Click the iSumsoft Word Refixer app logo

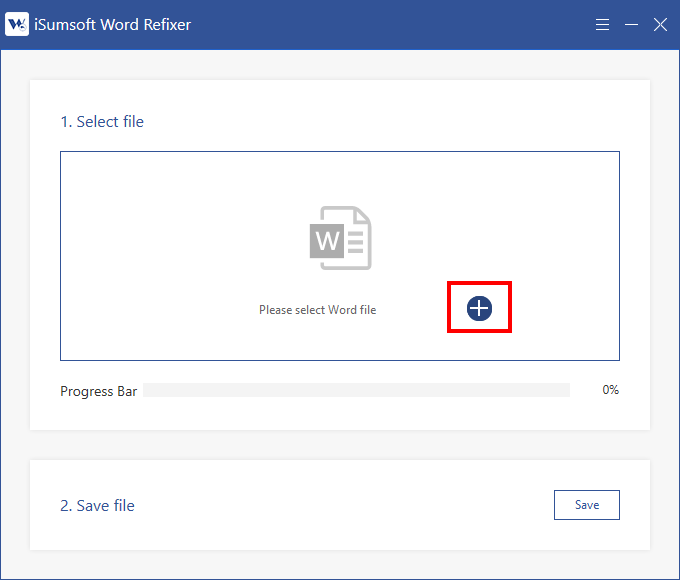click(x=17, y=24)
